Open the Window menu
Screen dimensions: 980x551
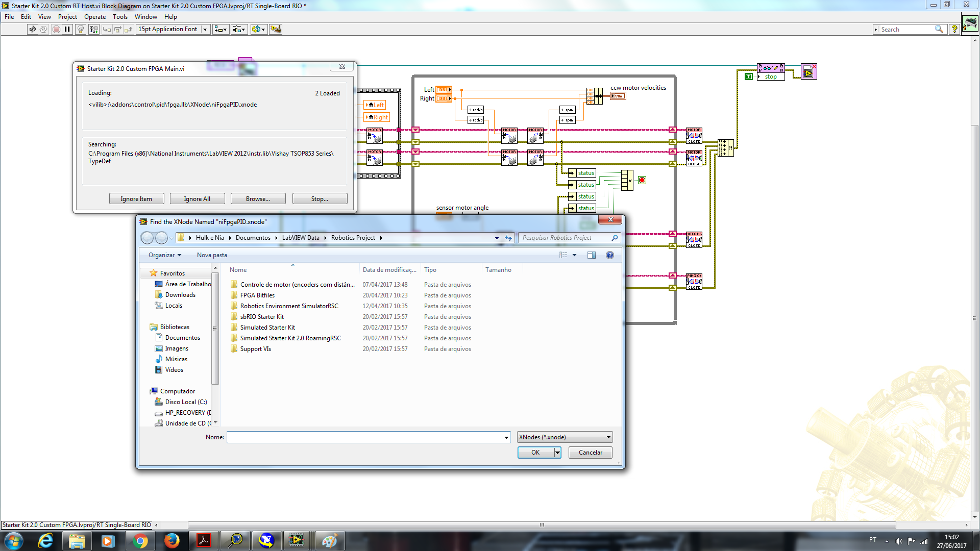tap(145, 17)
